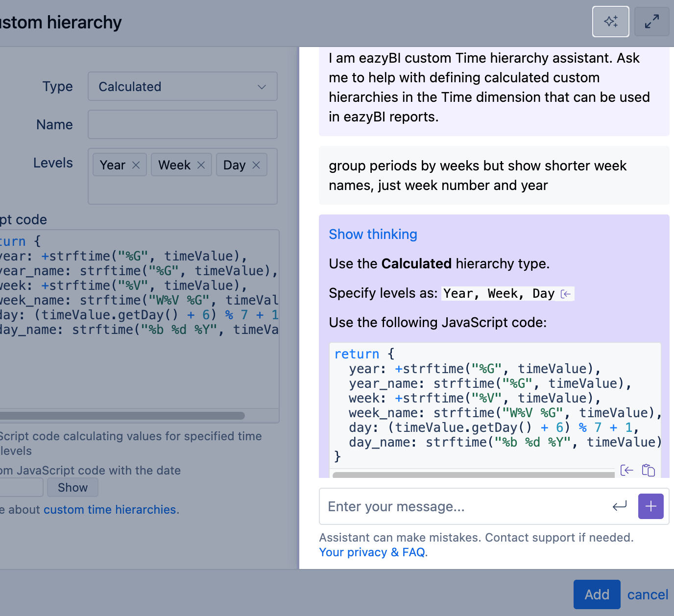Remove the Year level tag
The width and height of the screenshot is (674, 616).
[x=136, y=165]
